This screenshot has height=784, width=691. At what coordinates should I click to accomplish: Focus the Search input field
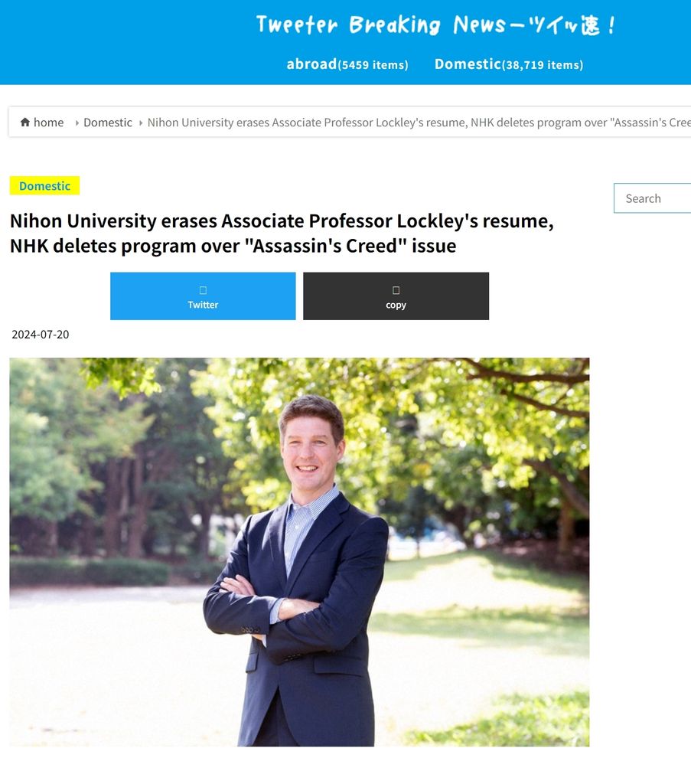[x=652, y=198]
